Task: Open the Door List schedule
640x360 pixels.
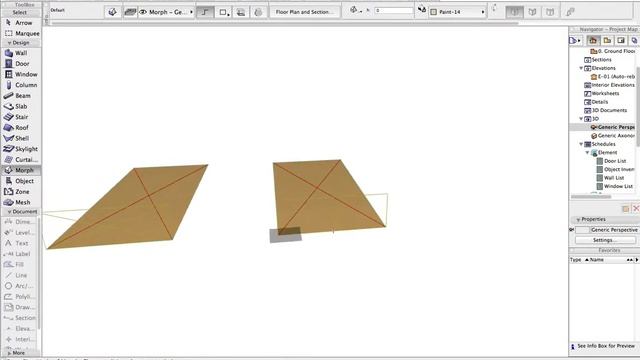Action: [611, 161]
